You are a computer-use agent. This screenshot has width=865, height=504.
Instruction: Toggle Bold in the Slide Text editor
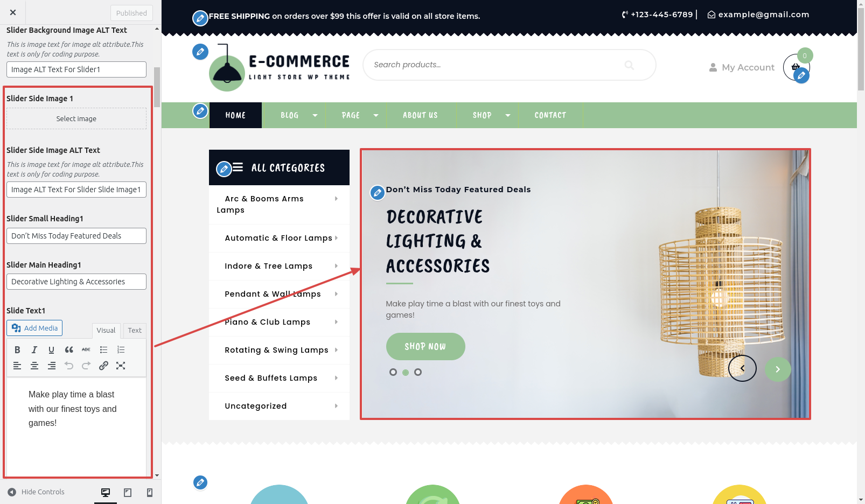pos(17,349)
